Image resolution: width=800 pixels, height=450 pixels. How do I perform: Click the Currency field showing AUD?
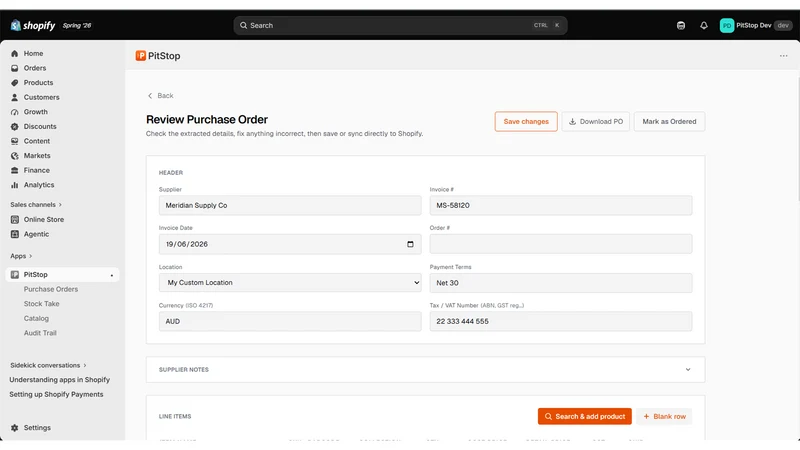pos(290,321)
